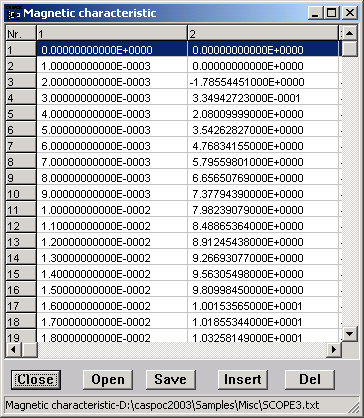
Task: Click vertical scrollbar up arrow
Action: 350,33
